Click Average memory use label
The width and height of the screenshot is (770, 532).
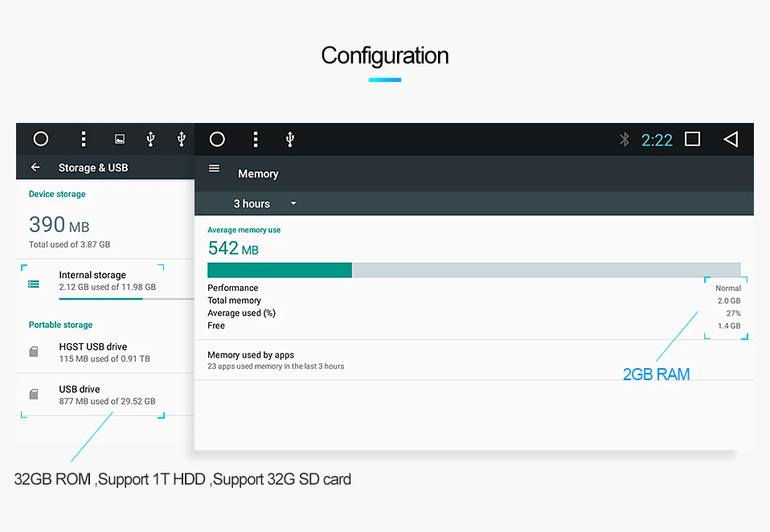[244, 230]
